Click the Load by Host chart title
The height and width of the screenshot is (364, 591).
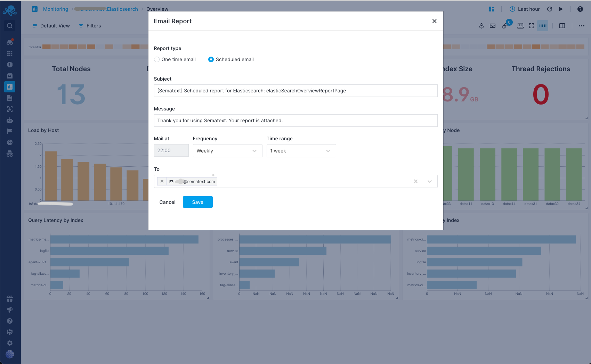pyautogui.click(x=43, y=130)
